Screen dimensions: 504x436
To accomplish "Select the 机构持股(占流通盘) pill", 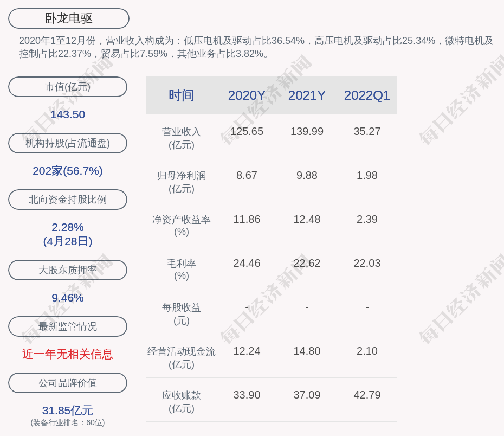I will (x=68, y=143).
